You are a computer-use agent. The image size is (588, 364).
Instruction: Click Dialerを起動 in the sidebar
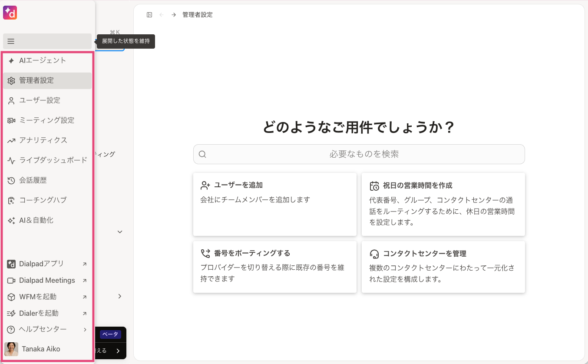47,313
